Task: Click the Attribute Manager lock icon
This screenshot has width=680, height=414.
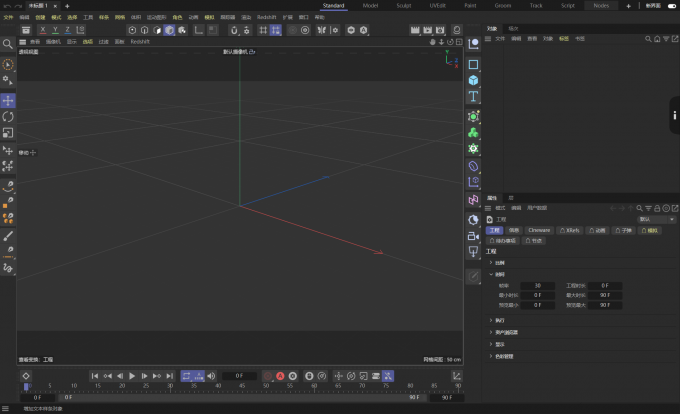Action: pos(657,209)
